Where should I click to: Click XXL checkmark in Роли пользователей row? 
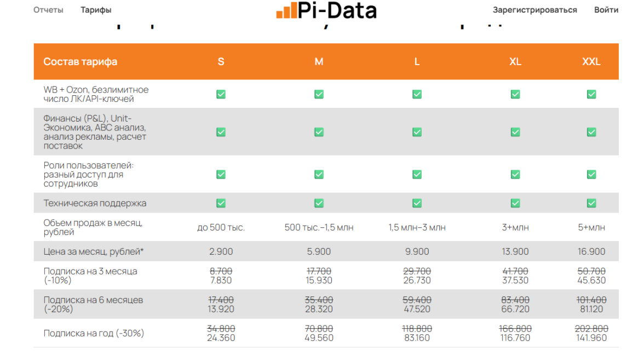pyautogui.click(x=591, y=174)
